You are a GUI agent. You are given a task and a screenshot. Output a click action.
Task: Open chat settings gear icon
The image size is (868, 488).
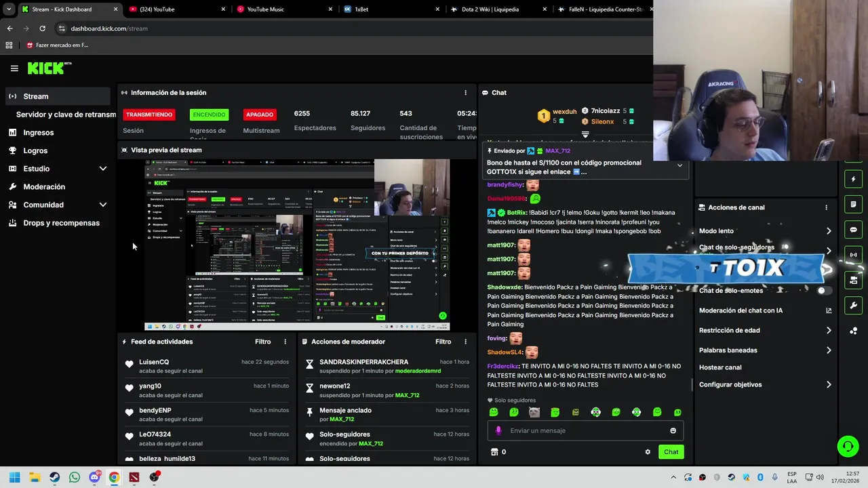[648, 452]
